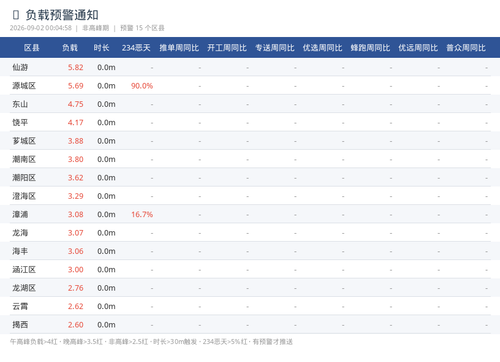Select the 源城区 district cell

coord(24,86)
